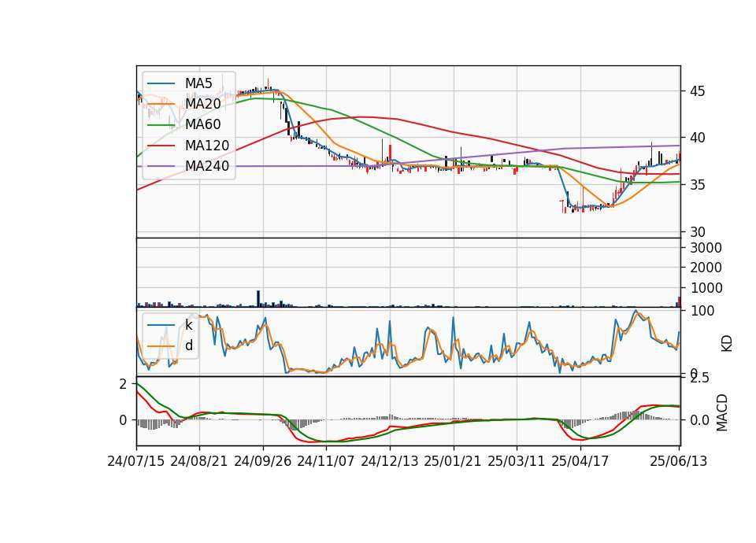Viewport: 756px width, 543px height.
Task: Click the 30 price axis tick
Action: pyautogui.click(x=697, y=232)
